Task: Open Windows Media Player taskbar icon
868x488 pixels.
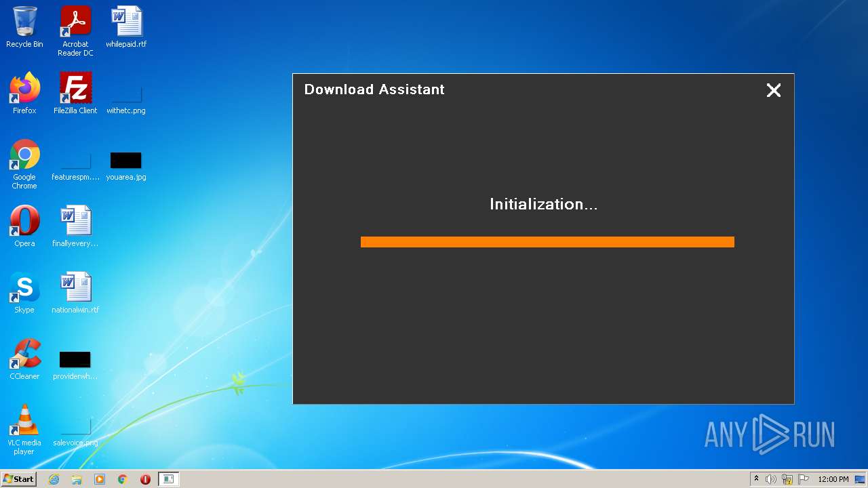Action: 100,479
